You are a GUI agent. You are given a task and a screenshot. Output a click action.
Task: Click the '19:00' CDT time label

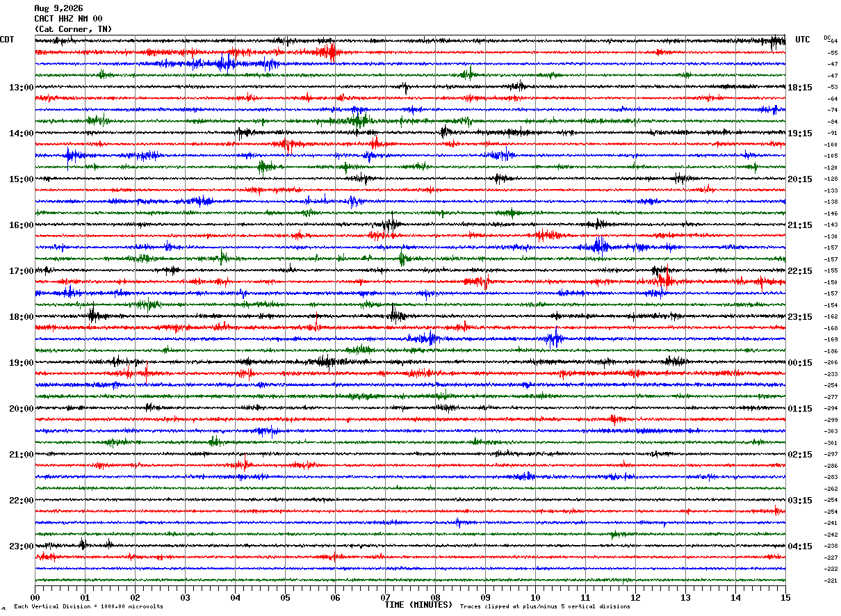pos(21,363)
